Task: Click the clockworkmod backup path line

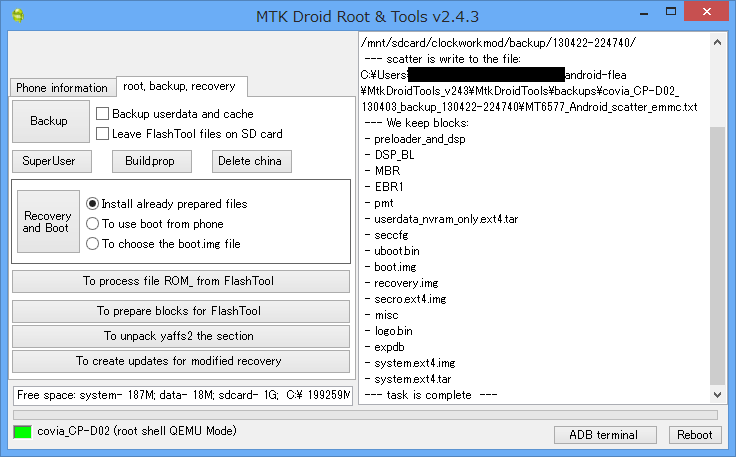Action: tap(498, 43)
